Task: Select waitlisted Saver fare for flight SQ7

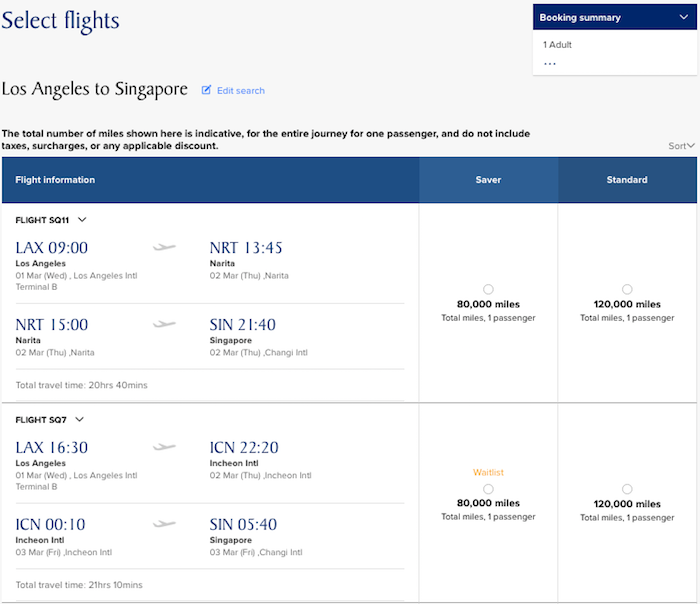Action: pyautogui.click(x=488, y=488)
